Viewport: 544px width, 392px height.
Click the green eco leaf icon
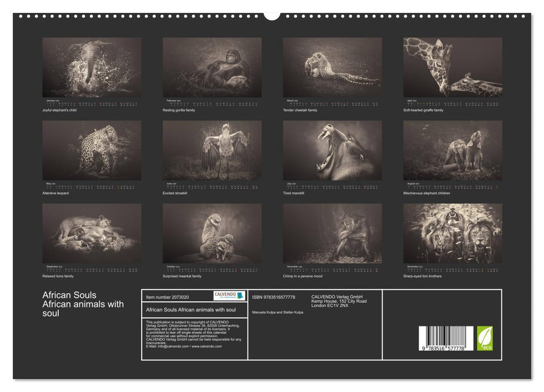[x=485, y=338]
